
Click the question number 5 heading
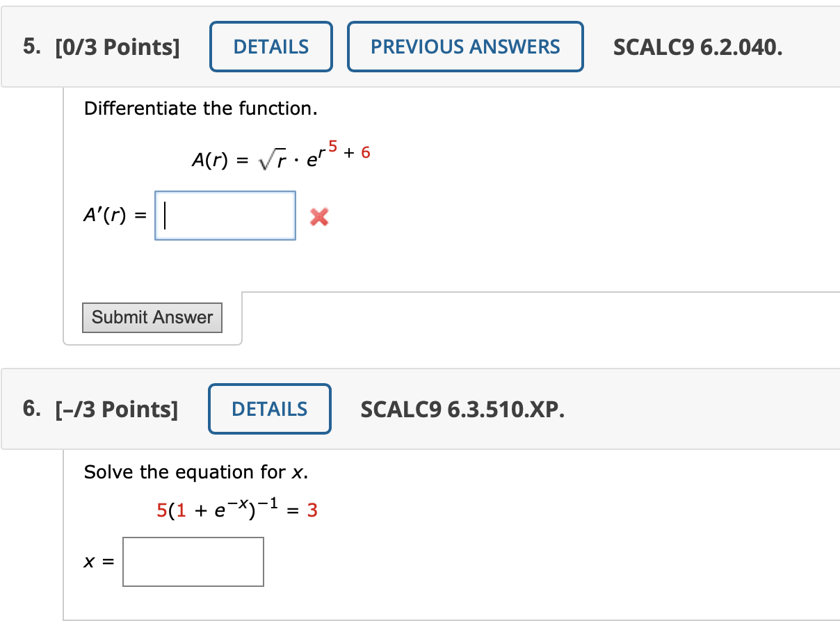(31, 47)
